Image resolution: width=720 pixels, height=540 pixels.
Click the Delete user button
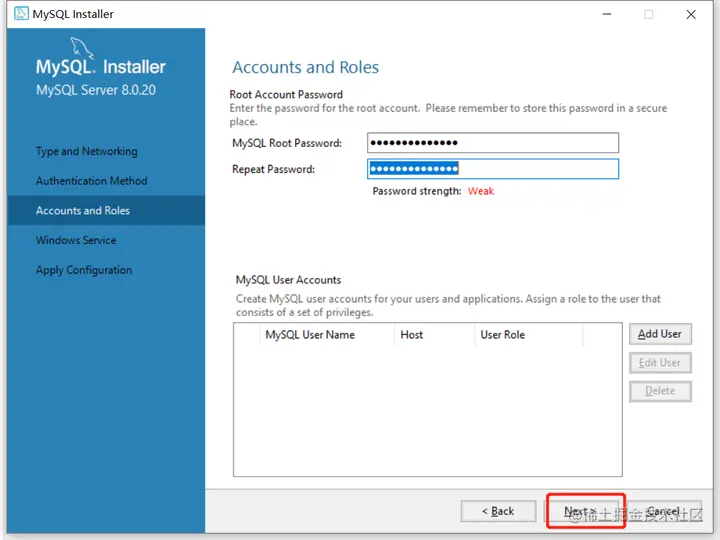(x=660, y=391)
